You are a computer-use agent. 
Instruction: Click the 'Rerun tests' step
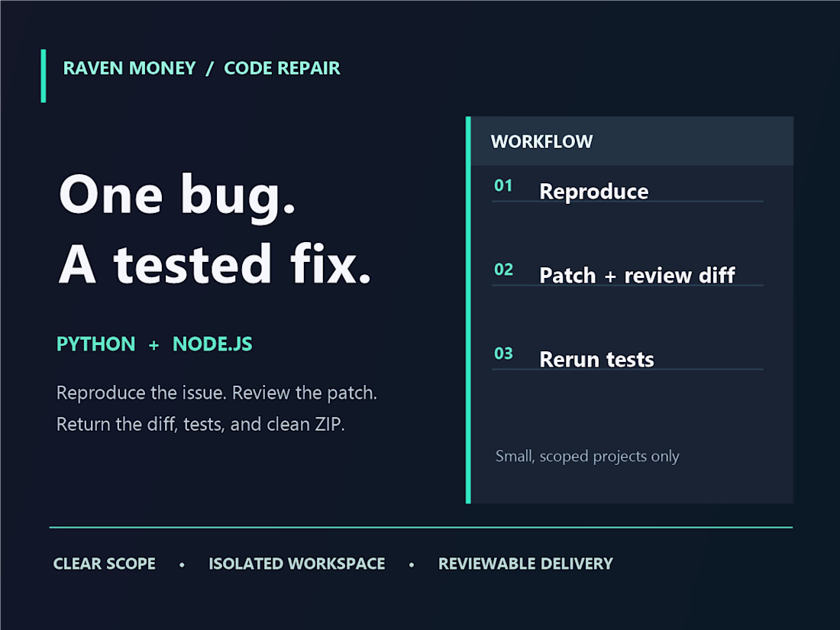click(x=597, y=360)
